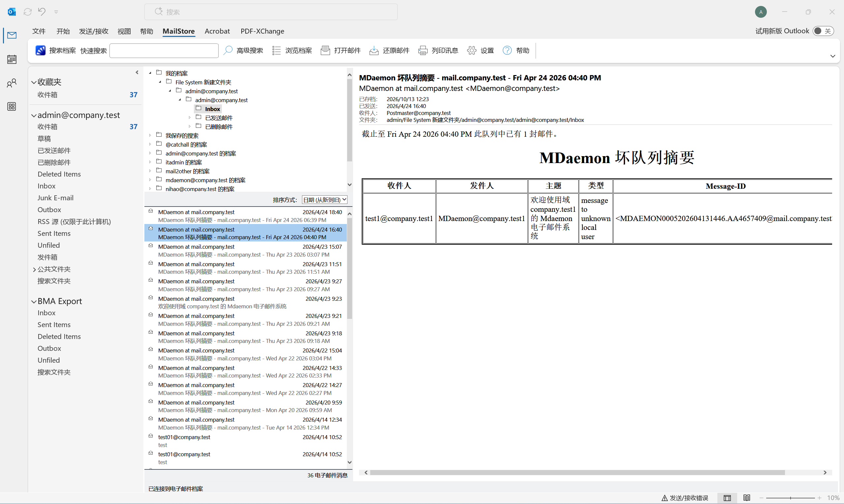Expand the 已发送邮件 archive folder
This screenshot has height=504, width=844.
coord(190,118)
